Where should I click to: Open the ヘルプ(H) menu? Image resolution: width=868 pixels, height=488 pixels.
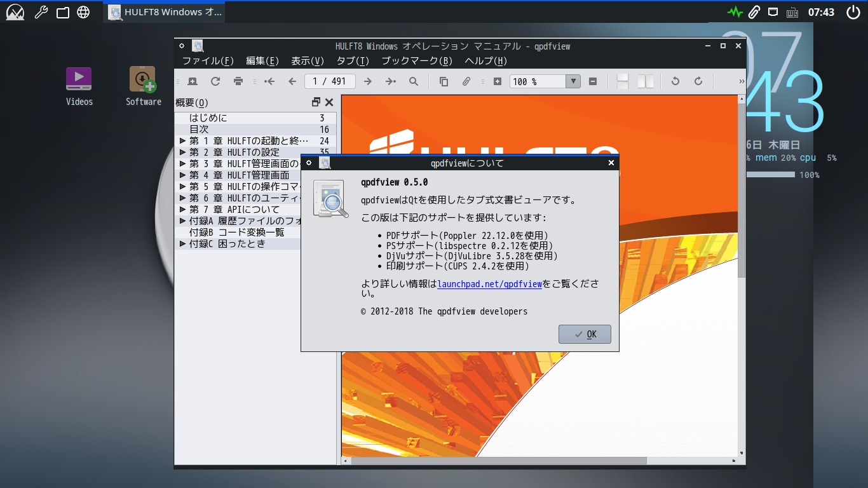click(485, 61)
